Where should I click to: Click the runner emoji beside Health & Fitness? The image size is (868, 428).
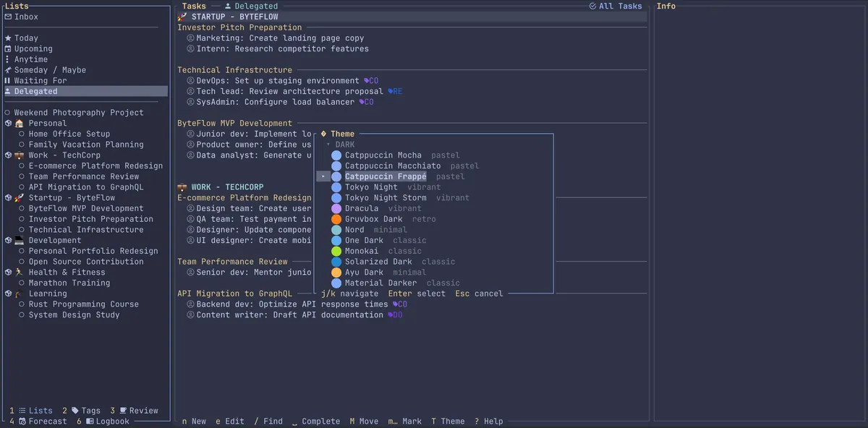[20, 273]
